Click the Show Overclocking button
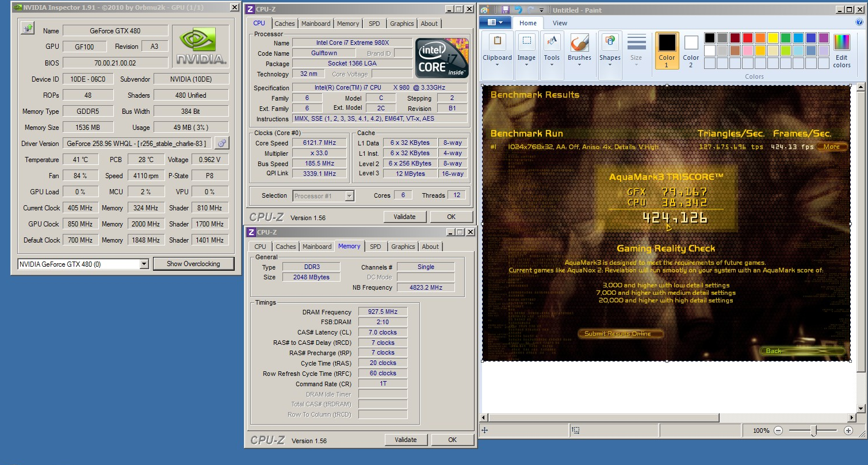Screen dimensions: 868x465 click(193, 264)
